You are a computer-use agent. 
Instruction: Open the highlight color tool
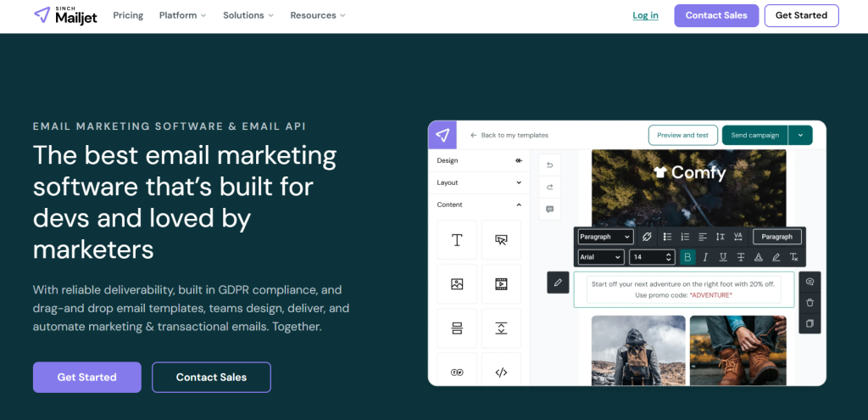coord(776,257)
